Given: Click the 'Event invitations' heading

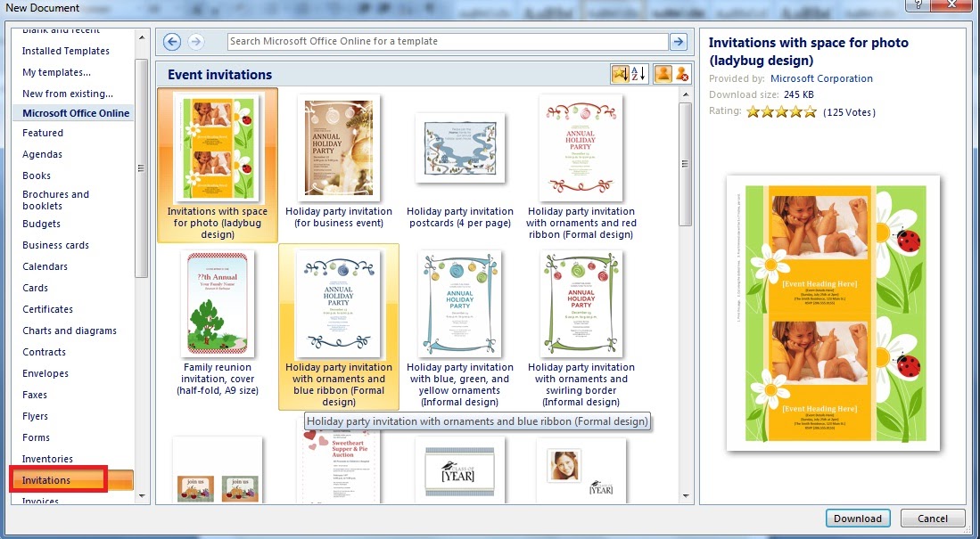Looking at the screenshot, I should click(x=219, y=75).
